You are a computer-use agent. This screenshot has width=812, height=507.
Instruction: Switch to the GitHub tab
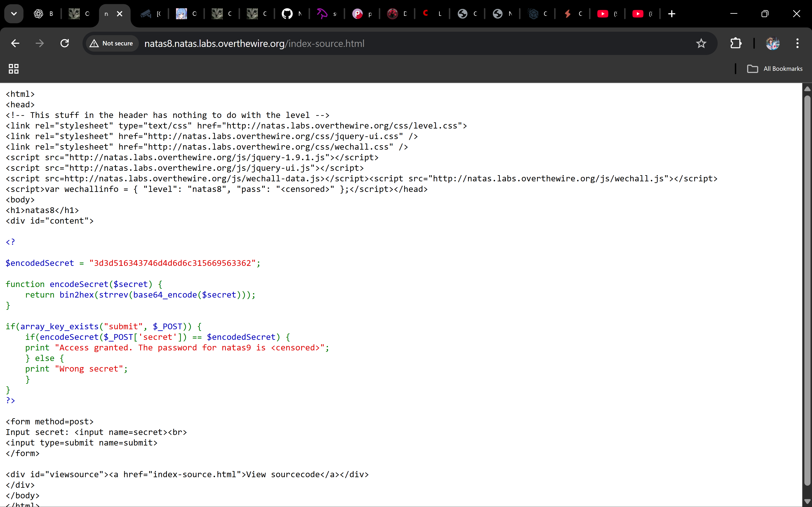287,14
